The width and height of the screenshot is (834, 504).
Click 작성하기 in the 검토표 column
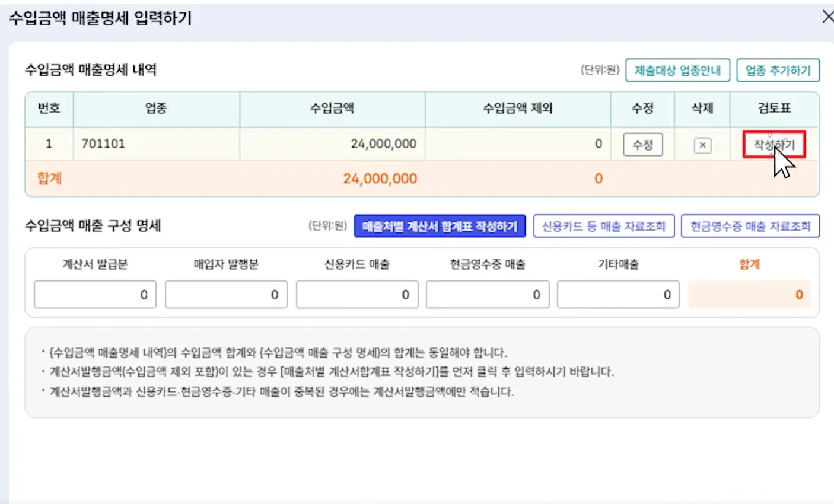(x=773, y=145)
